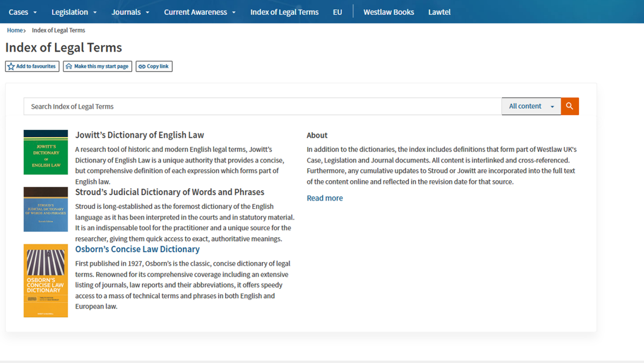This screenshot has height=363, width=644.
Task: Click the star Add to favourites button
Action: tap(32, 66)
